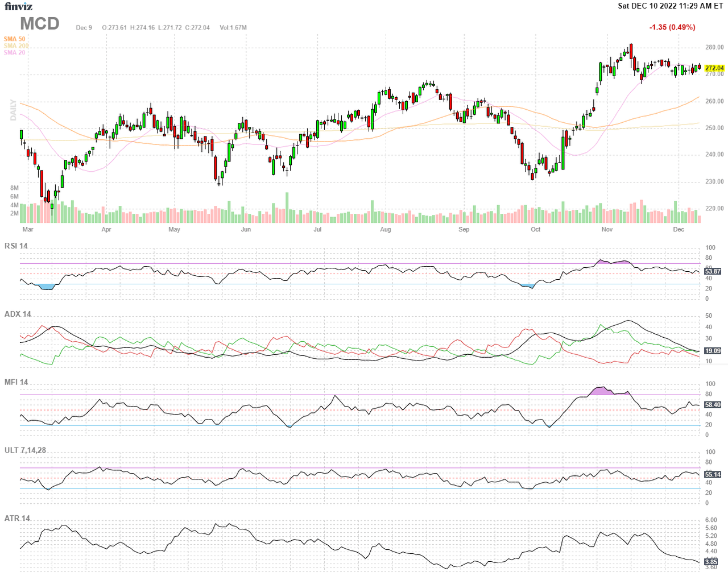Viewport: 728px width, 580px height.
Task: Click the 5.60 ATR axis label
Action: tap(711, 528)
